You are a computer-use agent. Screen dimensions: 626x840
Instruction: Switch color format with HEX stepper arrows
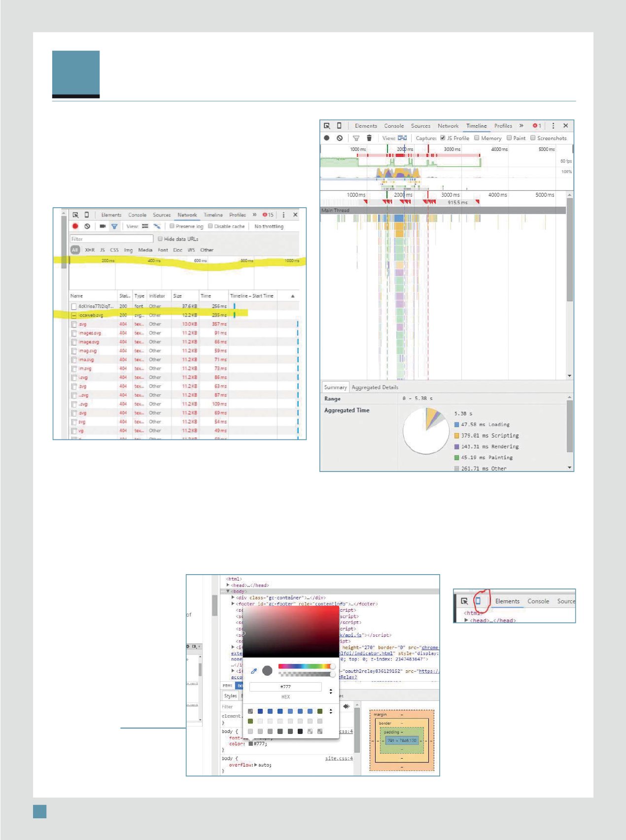point(331,692)
